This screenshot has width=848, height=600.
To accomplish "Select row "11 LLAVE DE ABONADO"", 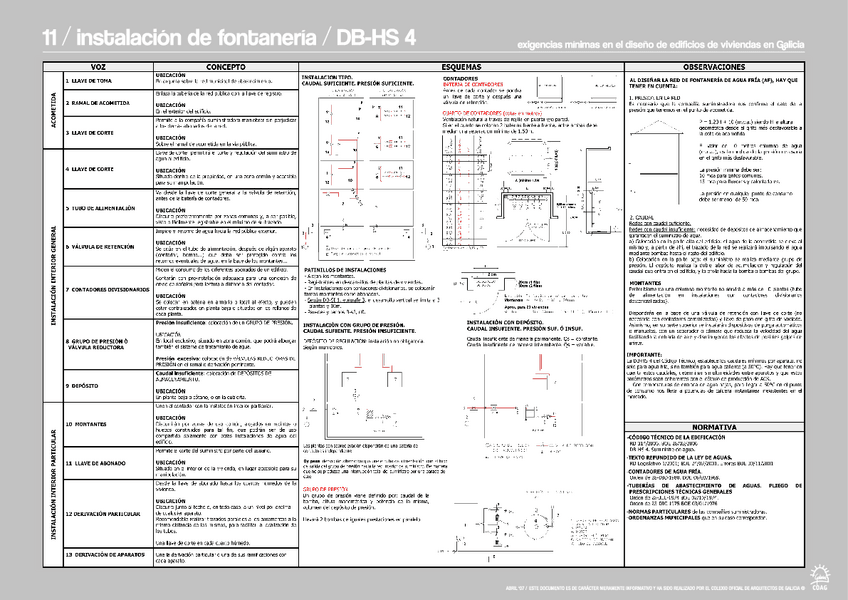I will (x=181, y=463).
